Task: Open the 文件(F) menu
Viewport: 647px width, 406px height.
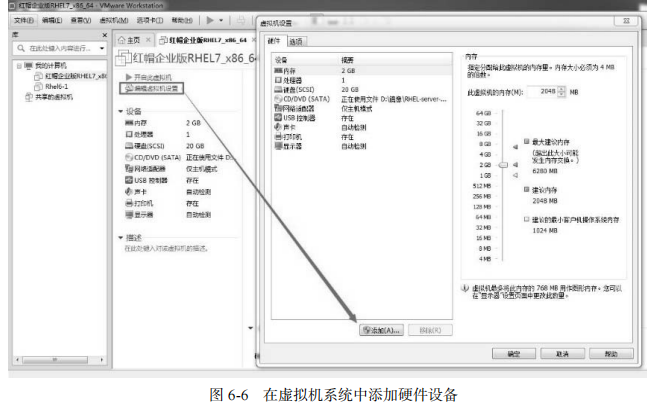Action: pos(24,20)
